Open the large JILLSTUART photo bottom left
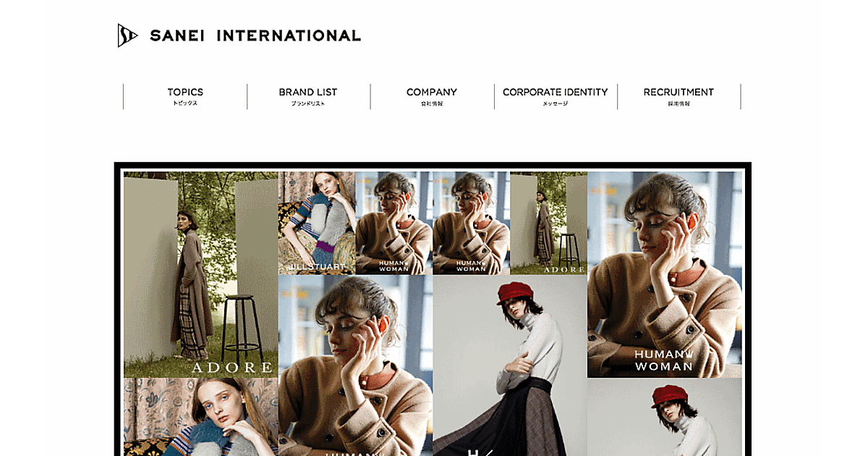This screenshot has height=456, width=868. coord(201,417)
